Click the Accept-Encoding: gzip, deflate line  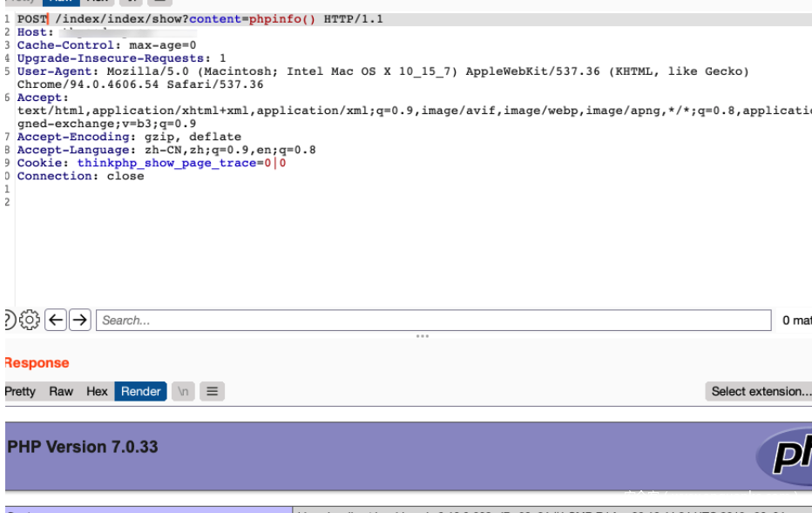[129, 137]
